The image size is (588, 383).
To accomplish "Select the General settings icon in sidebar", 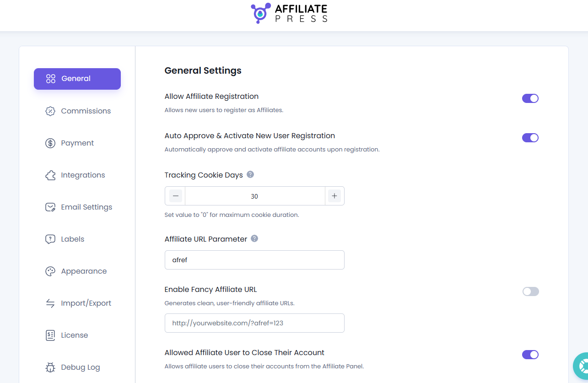I will click(50, 79).
